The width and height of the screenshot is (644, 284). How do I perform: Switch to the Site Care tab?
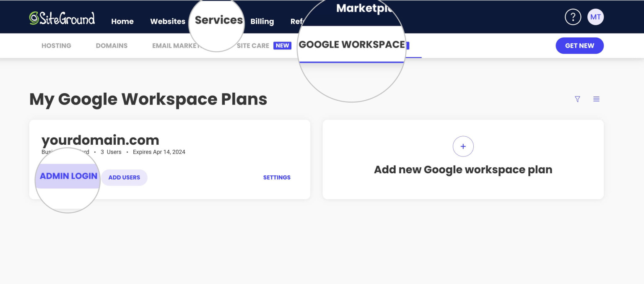tap(253, 46)
